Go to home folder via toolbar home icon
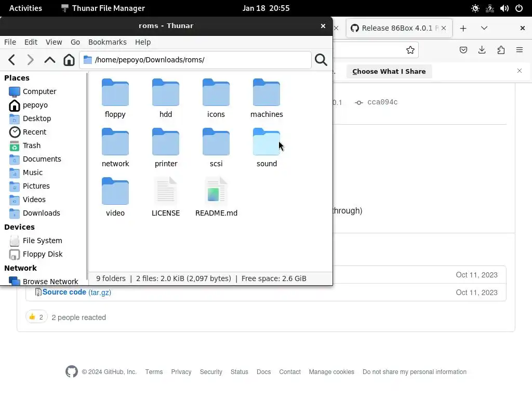532x399 pixels. tap(69, 60)
